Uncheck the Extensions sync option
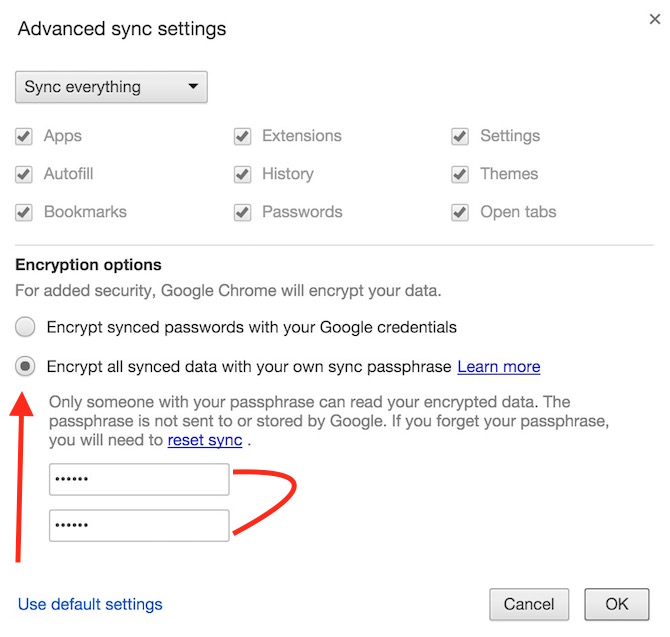Screen dimensions: 670x637 coord(242,136)
